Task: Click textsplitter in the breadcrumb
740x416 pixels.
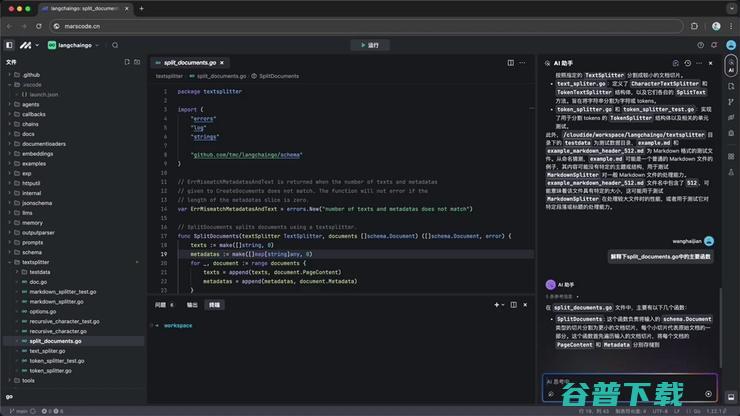Action: click(169, 76)
